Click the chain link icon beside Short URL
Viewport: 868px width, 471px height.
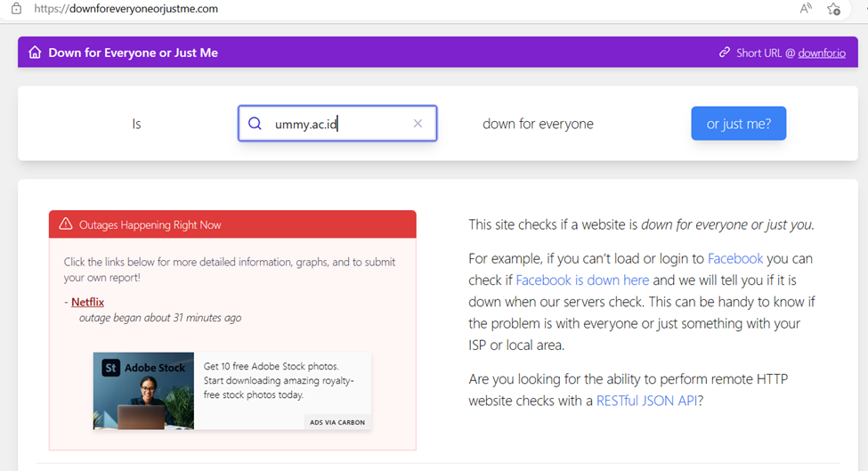[x=725, y=53]
